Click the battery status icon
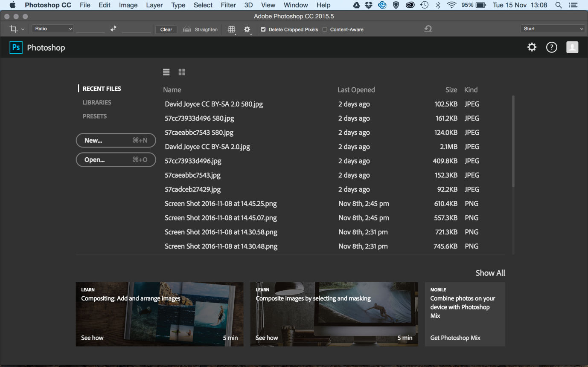This screenshot has width=588, height=367. click(481, 5)
